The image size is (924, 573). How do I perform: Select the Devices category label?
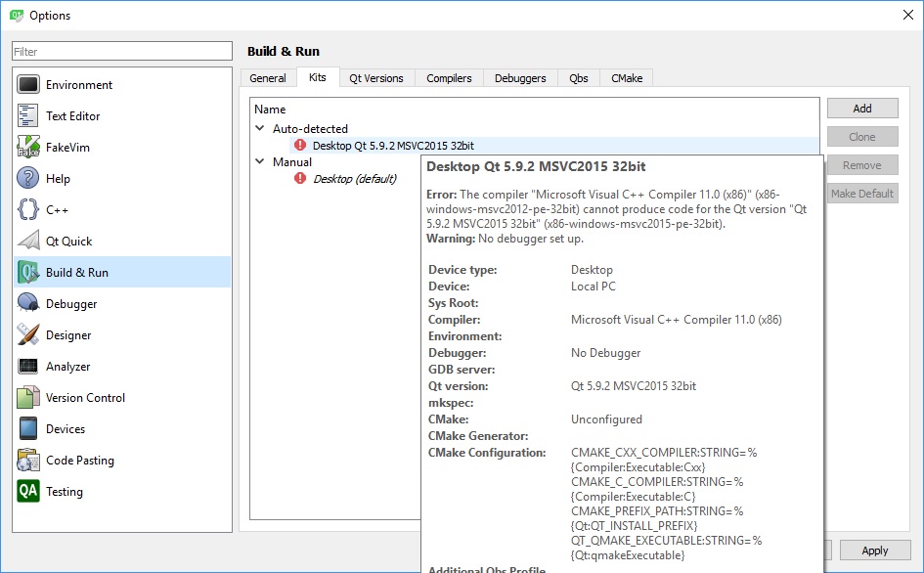(x=66, y=428)
